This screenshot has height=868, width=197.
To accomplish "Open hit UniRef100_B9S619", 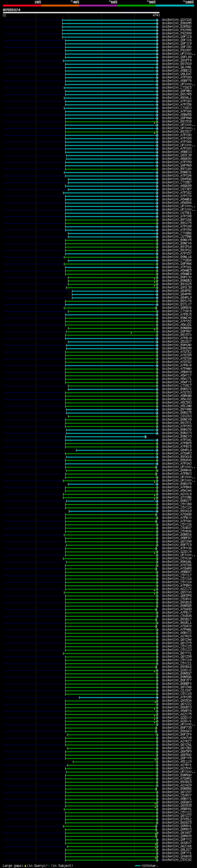I will click(x=176, y=511).
